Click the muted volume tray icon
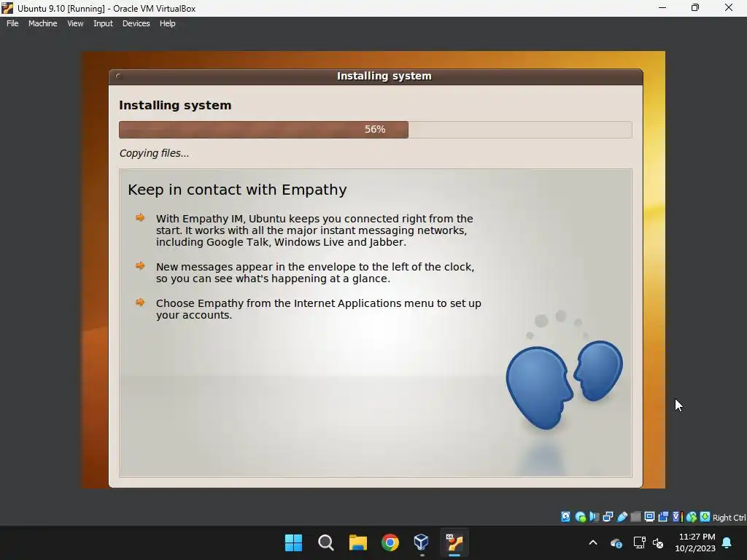747x560 pixels. 659,542
